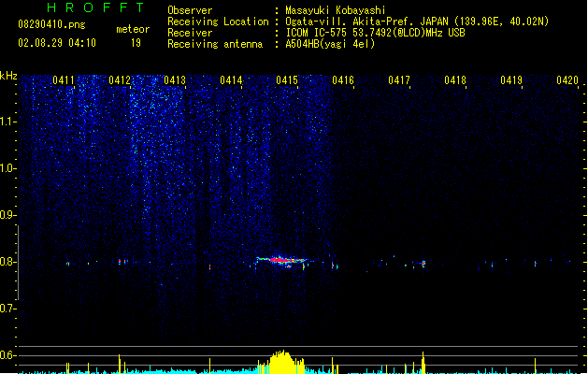Image resolution: width=588 pixels, height=374 pixels.
Task: Select the filename 08290410.png
Action: click(x=51, y=25)
